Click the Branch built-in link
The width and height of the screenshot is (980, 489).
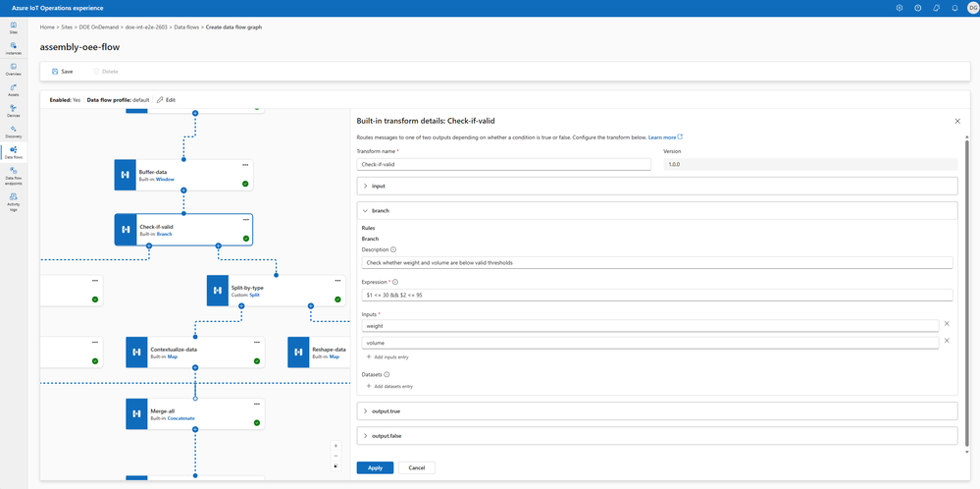[x=165, y=234]
